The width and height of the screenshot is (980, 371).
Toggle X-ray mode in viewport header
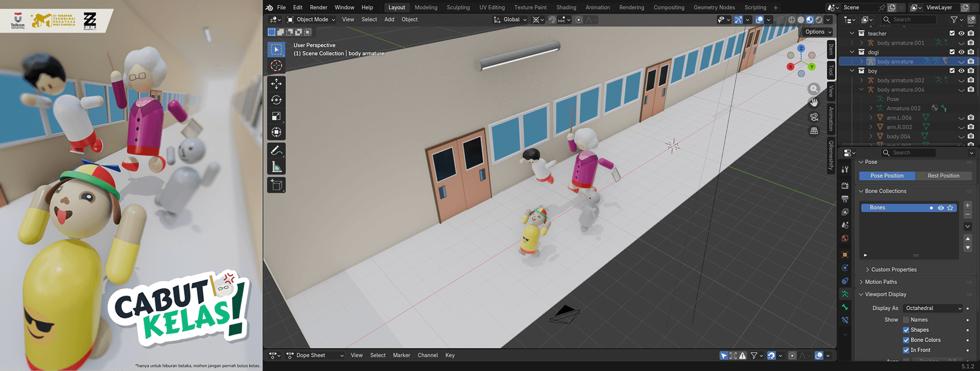click(781, 20)
